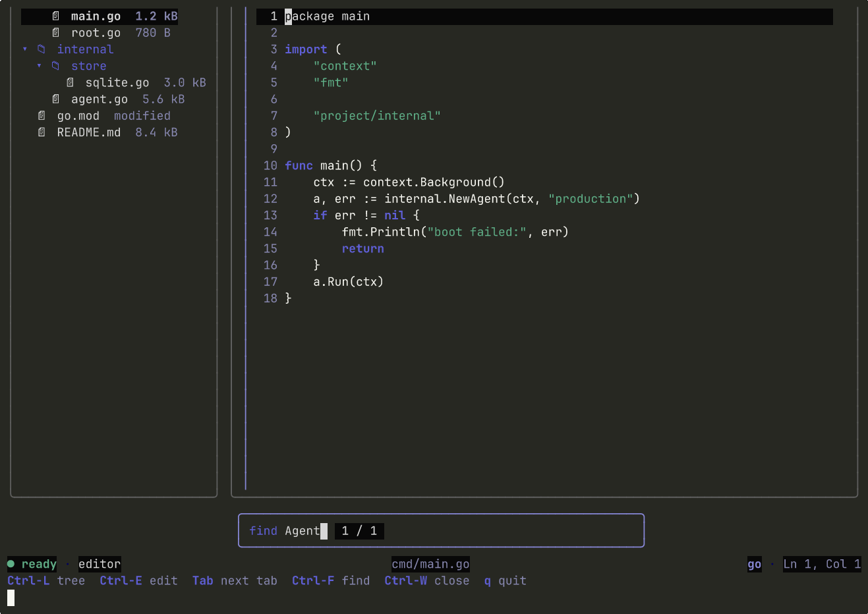Screen dimensions: 868x614
Task: Open root.go in the file tree
Action: pos(96,33)
